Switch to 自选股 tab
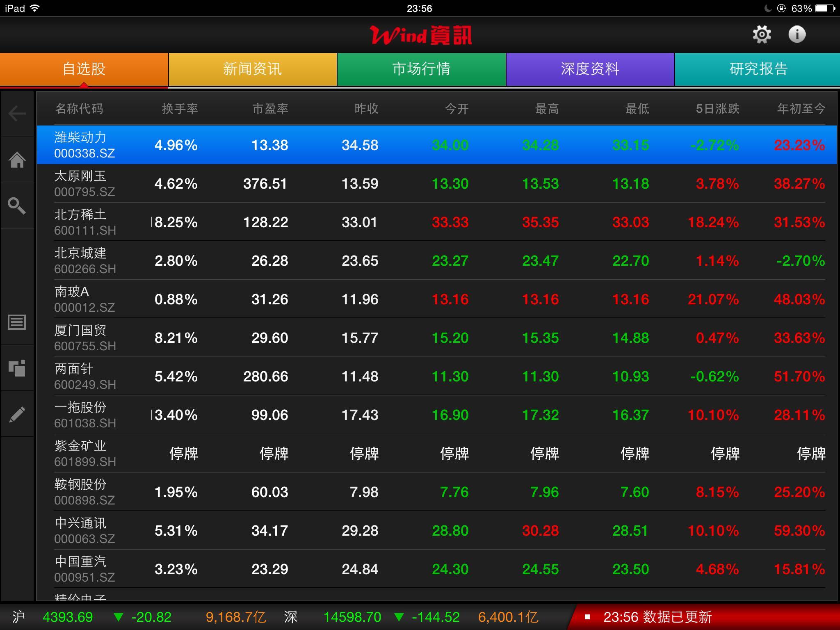Viewport: 840px width, 630px height. pyautogui.click(x=84, y=69)
